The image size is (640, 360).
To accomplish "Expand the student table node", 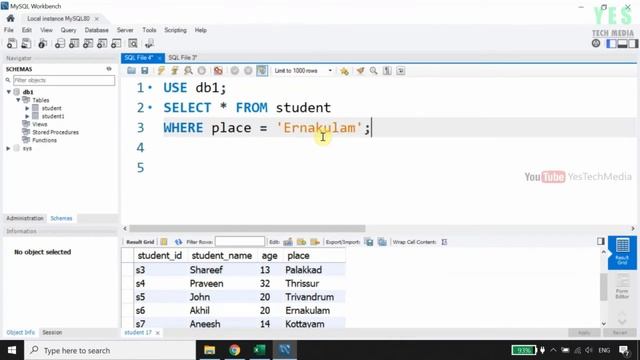I will [x=27, y=108].
